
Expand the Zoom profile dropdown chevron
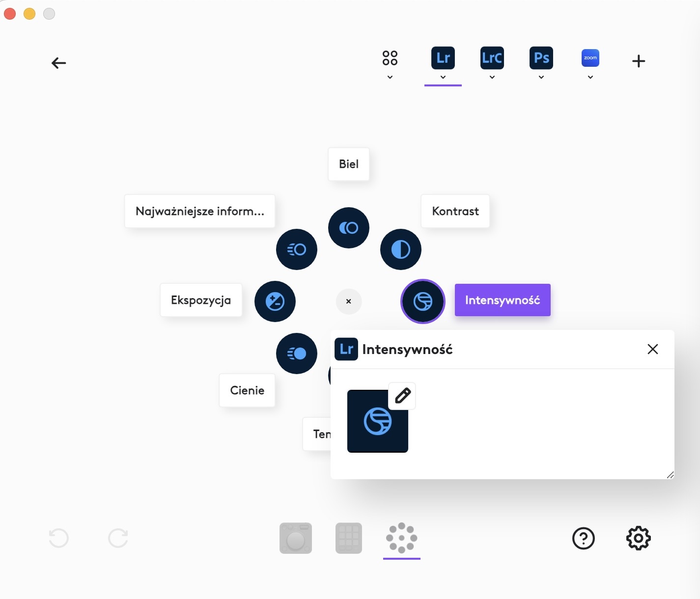pyautogui.click(x=590, y=77)
